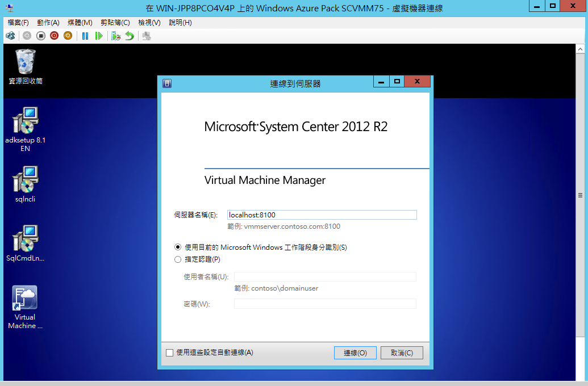Image resolution: width=588 pixels, height=386 pixels.
Task: Open the 檔案(F) menu
Action: [x=18, y=23]
